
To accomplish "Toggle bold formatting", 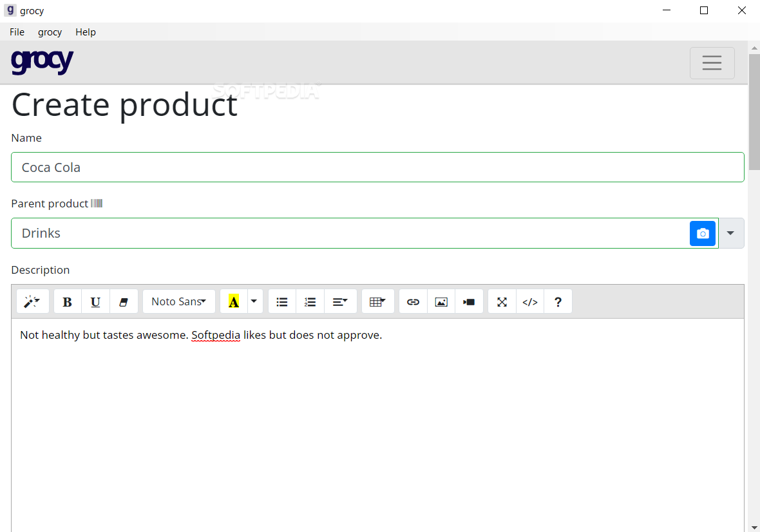I will coord(68,301).
